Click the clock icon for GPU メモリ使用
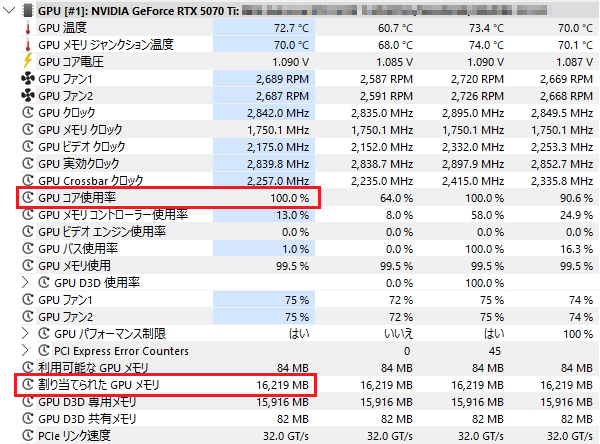This screenshot has height=444, width=600. (x=28, y=265)
